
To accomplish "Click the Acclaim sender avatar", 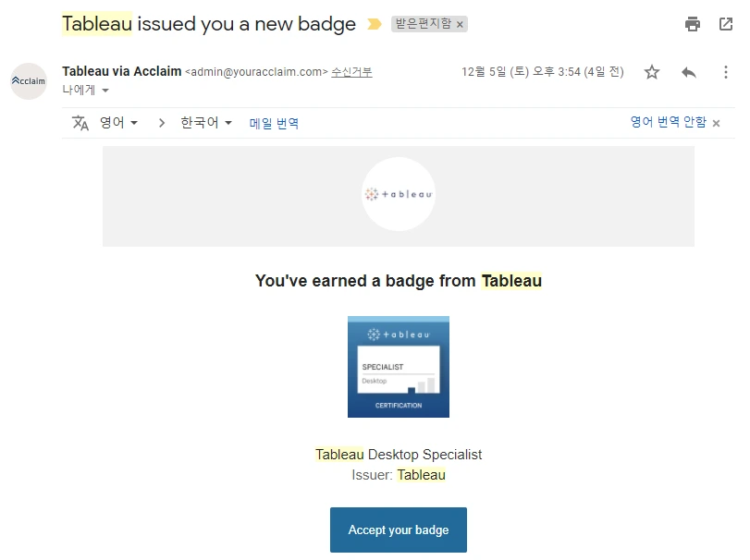I will tap(29, 81).
